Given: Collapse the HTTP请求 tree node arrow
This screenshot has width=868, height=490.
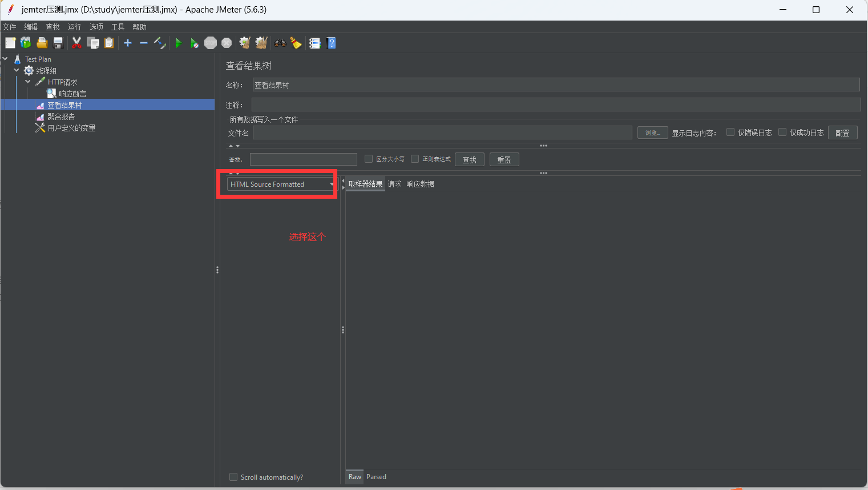Looking at the screenshot, I should point(28,82).
